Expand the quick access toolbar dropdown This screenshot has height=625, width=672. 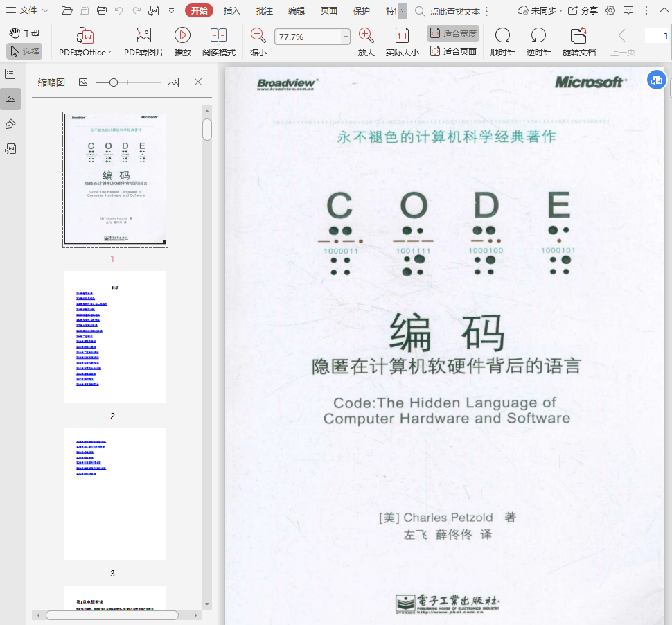click(171, 10)
